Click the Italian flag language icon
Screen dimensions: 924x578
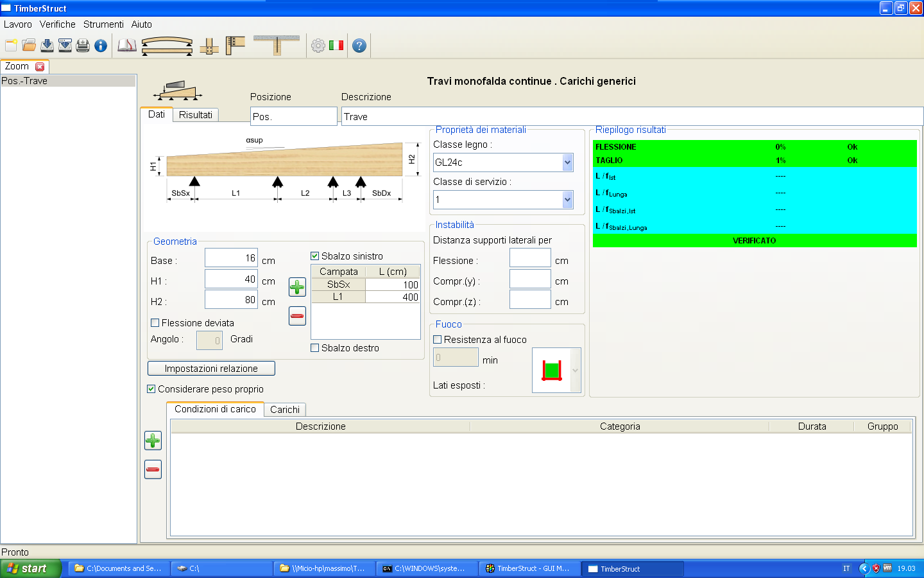[336, 46]
